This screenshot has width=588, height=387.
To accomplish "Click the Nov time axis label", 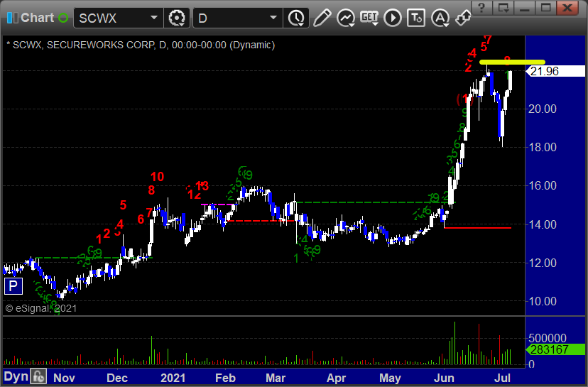I will click(x=64, y=378).
